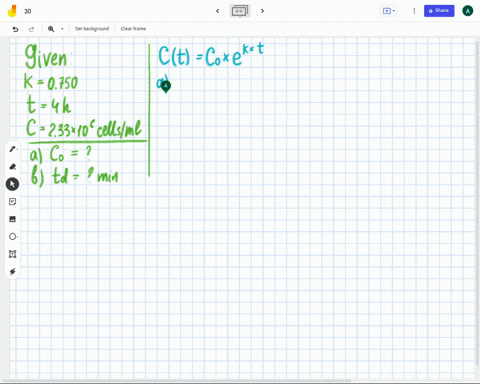The image size is (480, 384).
Task: Select the Pen tool
Action: click(12, 149)
